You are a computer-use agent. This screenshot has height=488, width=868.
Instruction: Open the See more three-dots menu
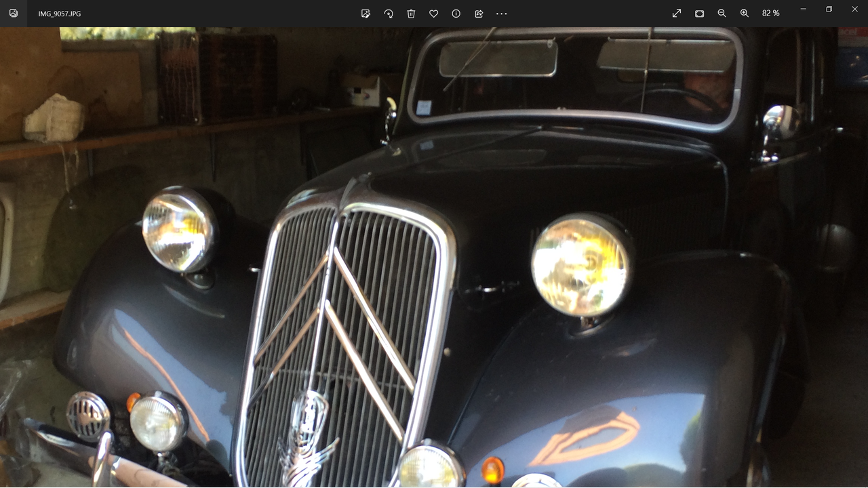pos(501,14)
